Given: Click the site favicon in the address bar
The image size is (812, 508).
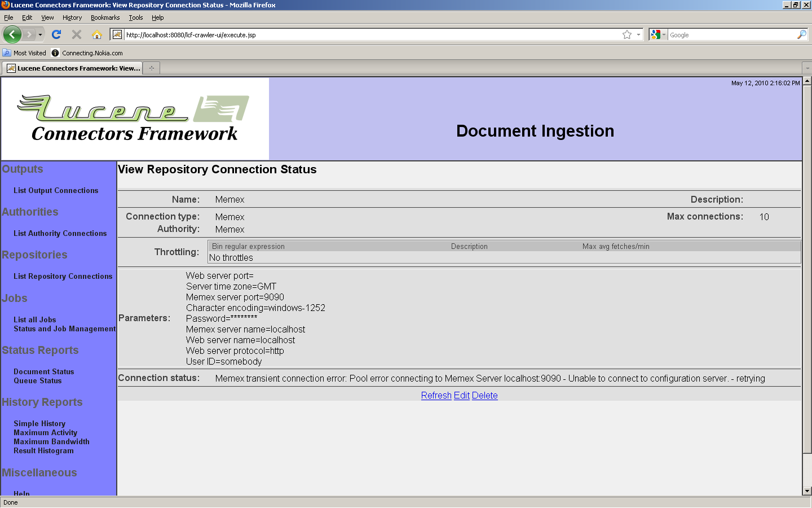Looking at the screenshot, I should click(x=117, y=34).
